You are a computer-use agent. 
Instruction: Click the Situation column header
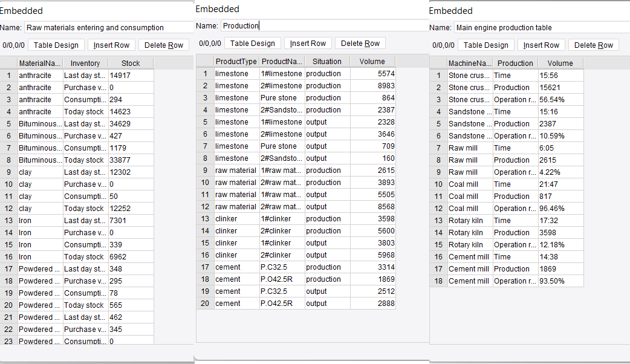click(x=327, y=61)
